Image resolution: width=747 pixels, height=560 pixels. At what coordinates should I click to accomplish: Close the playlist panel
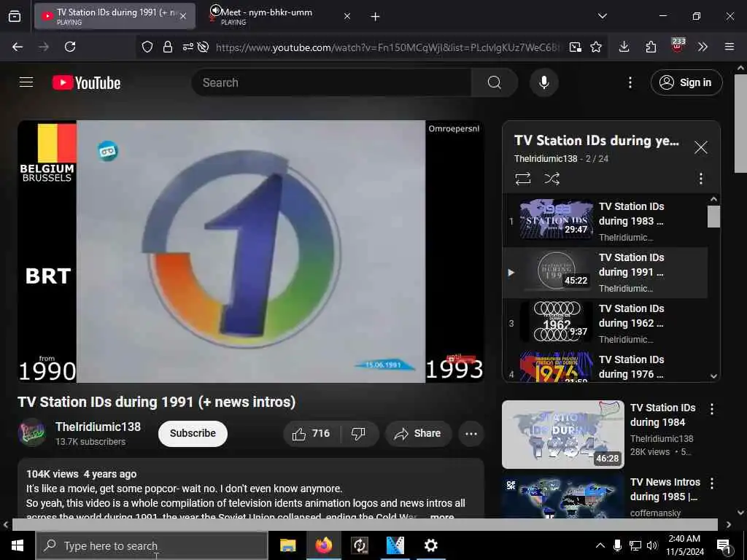[700, 147]
